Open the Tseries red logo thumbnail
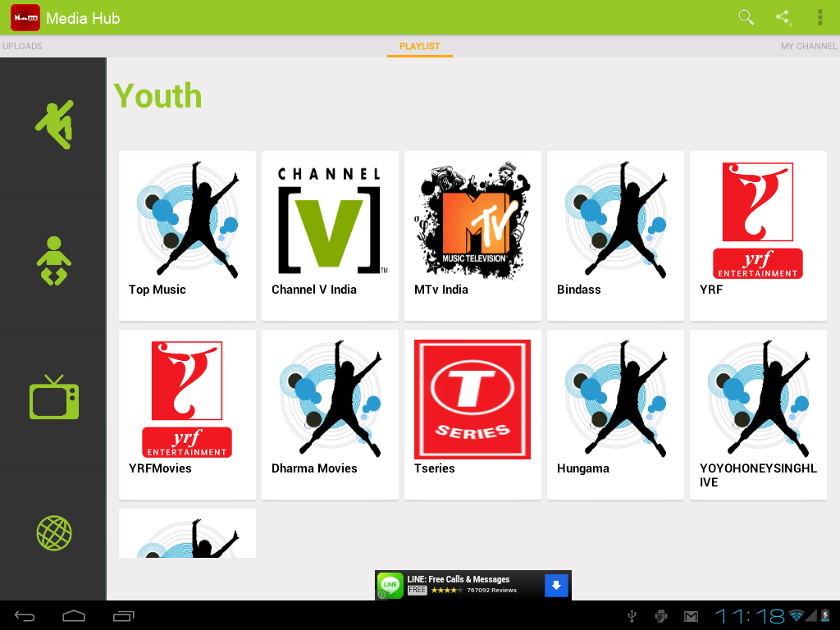Screen dimensions: 840x630 pyautogui.click(x=472, y=399)
